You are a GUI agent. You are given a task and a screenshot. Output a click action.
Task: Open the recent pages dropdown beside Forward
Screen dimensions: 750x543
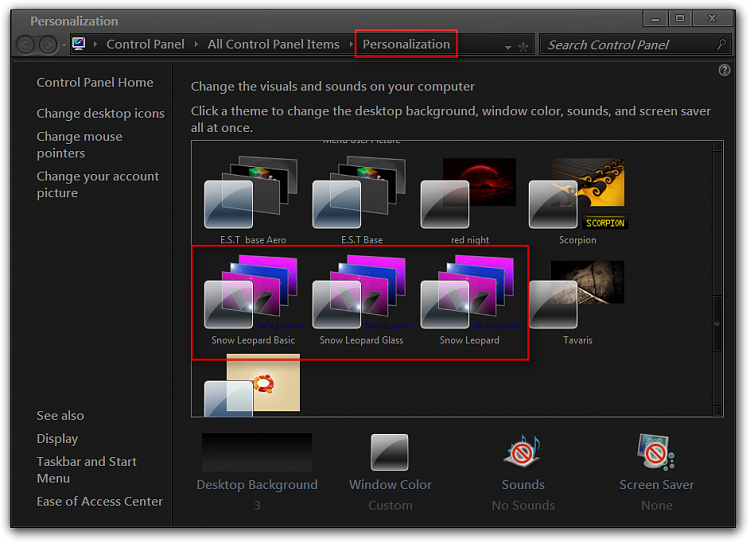(x=64, y=45)
